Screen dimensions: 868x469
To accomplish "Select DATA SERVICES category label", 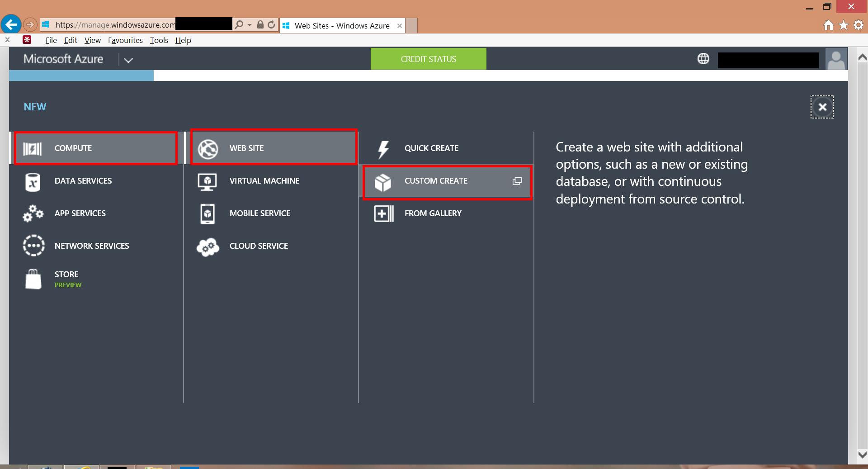I will point(83,181).
